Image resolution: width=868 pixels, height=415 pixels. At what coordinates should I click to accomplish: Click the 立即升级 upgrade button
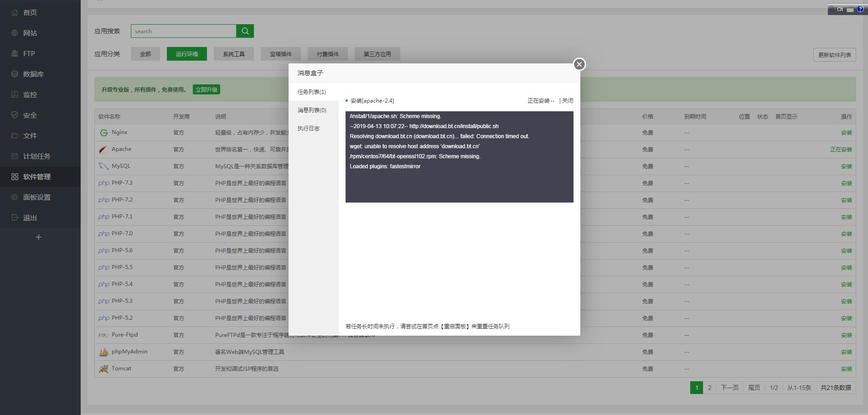coord(207,89)
